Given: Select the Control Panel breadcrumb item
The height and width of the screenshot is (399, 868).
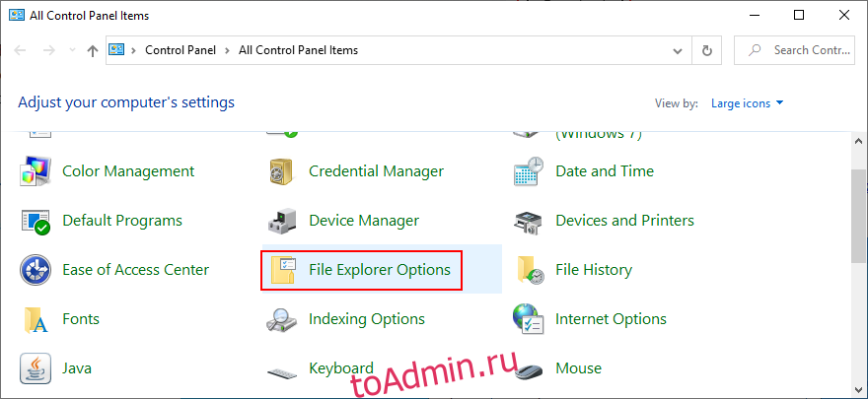Looking at the screenshot, I should pos(182,50).
